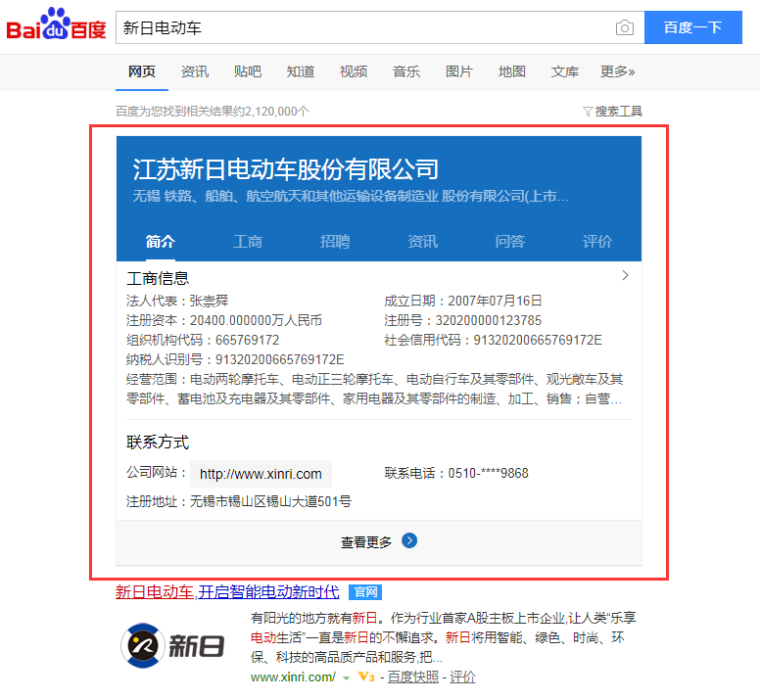Viewport: 760px width, 700px height.
Task: Click the Baidu logo
Action: coord(56,24)
